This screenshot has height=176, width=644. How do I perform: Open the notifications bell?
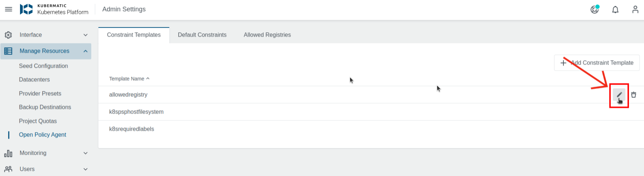pos(615,9)
